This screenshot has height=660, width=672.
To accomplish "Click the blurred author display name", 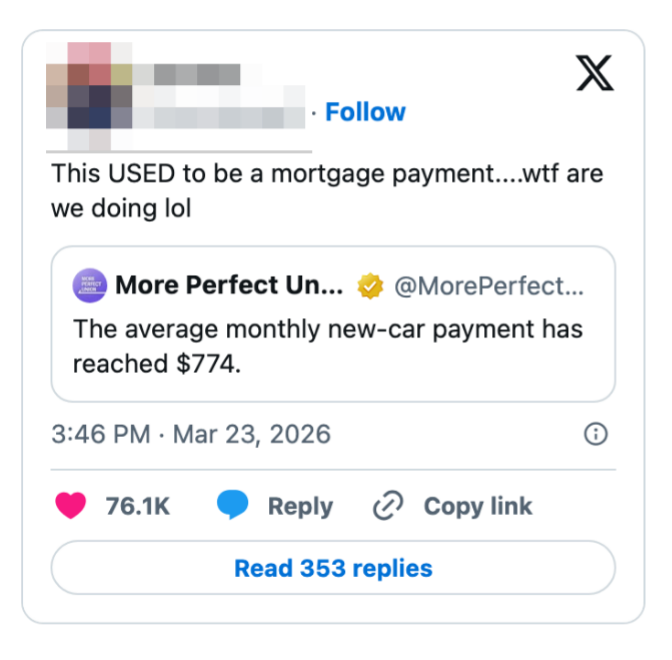I will coord(190,75).
